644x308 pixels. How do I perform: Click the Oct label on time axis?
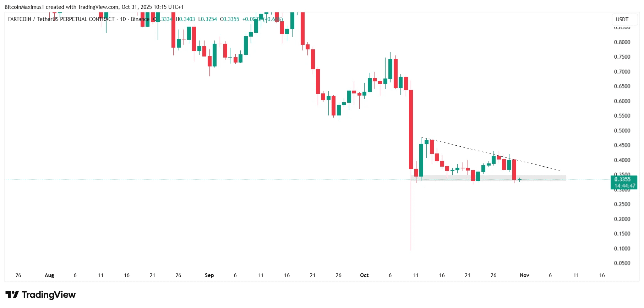pos(364,275)
